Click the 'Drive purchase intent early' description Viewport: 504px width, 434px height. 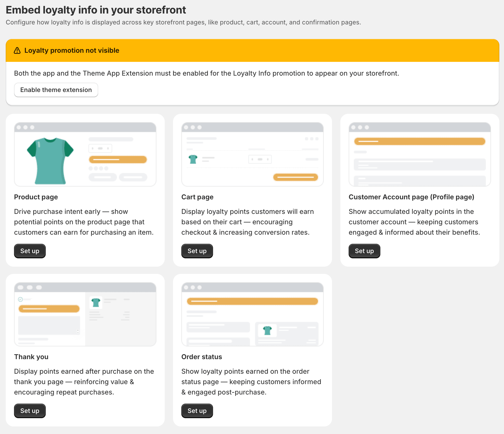(84, 222)
